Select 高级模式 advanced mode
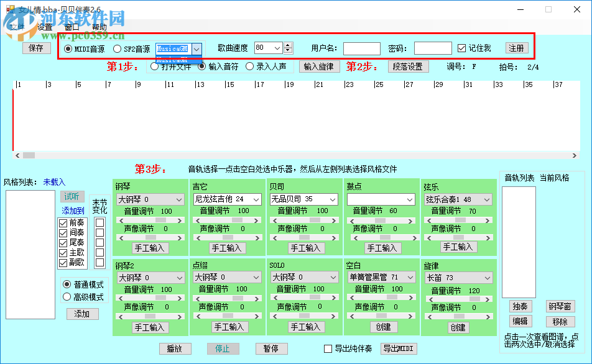This screenshot has height=364, width=592. [x=68, y=296]
